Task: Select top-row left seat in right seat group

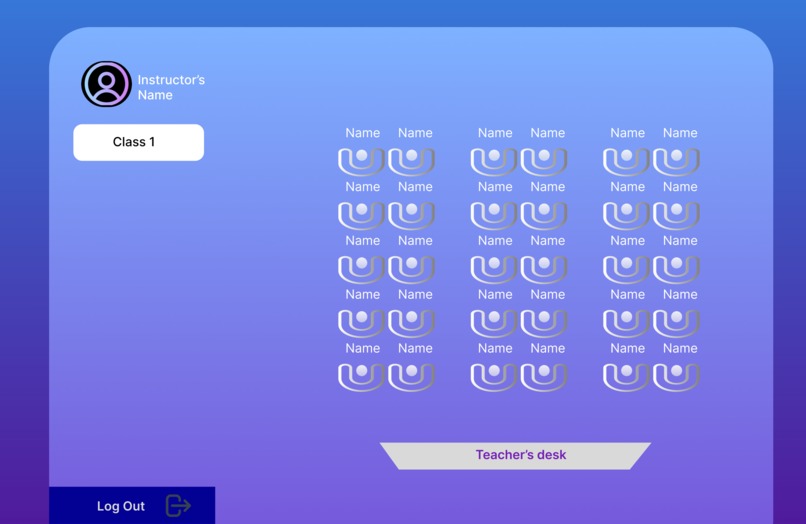Action: pos(626,161)
